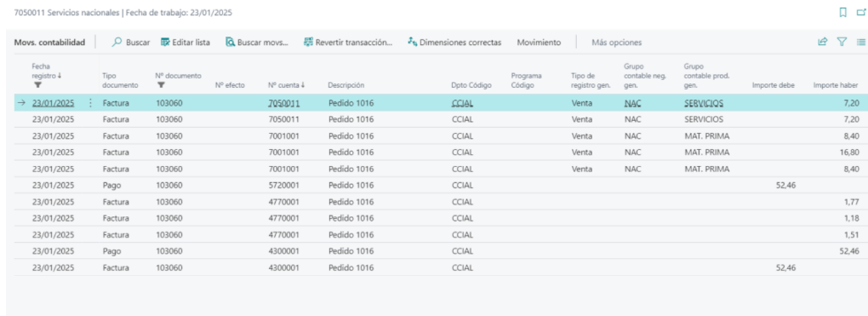868x316 pixels.
Task: Click Pago cell in the 4300001 row
Action: pyautogui.click(x=111, y=251)
